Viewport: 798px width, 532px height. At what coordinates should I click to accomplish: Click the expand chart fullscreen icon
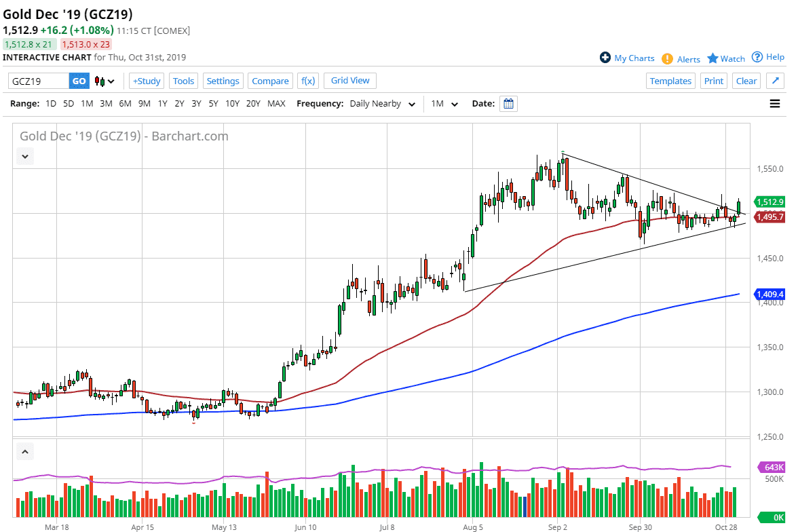pos(775,81)
